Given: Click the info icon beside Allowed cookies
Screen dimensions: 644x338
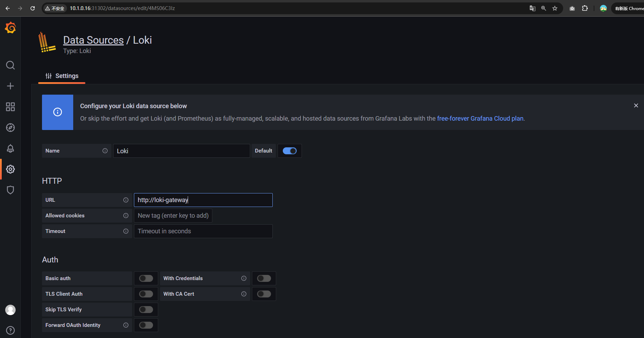Looking at the screenshot, I should point(126,216).
